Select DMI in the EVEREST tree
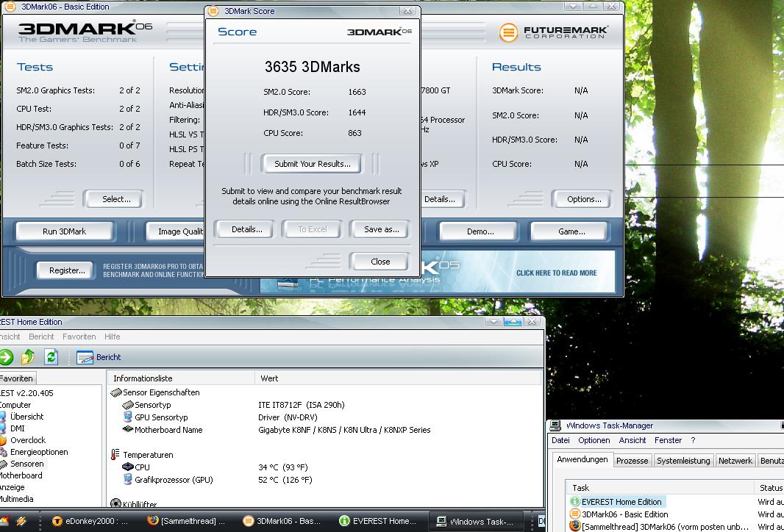The height and width of the screenshot is (532, 784). pyautogui.click(x=18, y=428)
